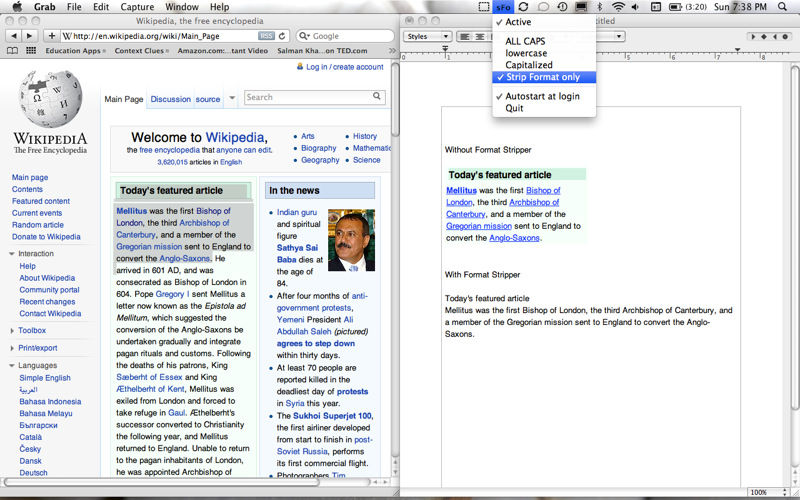Show more bookmarks overflow chevron

click(392, 51)
